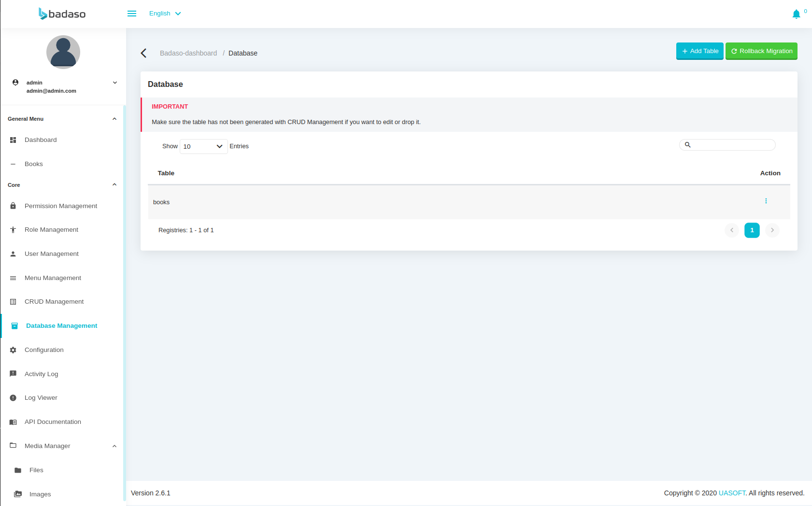This screenshot has width=812, height=506.
Task: Click the notification bell icon
Action: (796, 14)
